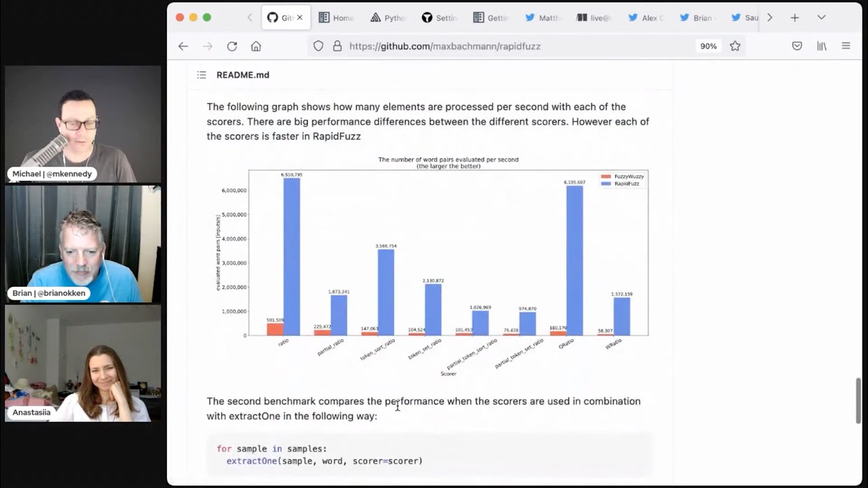This screenshot has height=488, width=868.
Task: Show tracking protection shield info
Action: tap(318, 46)
